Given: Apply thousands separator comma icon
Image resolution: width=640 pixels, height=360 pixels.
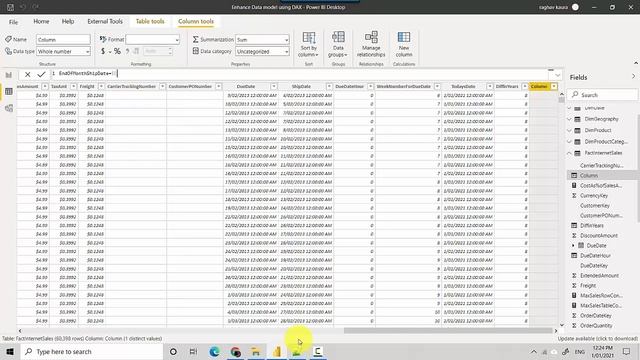Looking at the screenshot, I should [127, 51].
